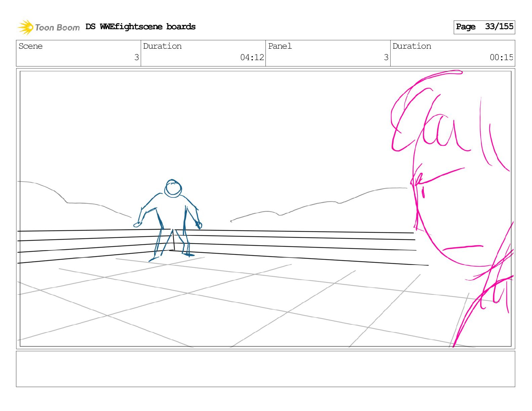Select the title 'DS WWEfightscene boards'
This screenshot has height=411, width=532.
(x=140, y=27)
